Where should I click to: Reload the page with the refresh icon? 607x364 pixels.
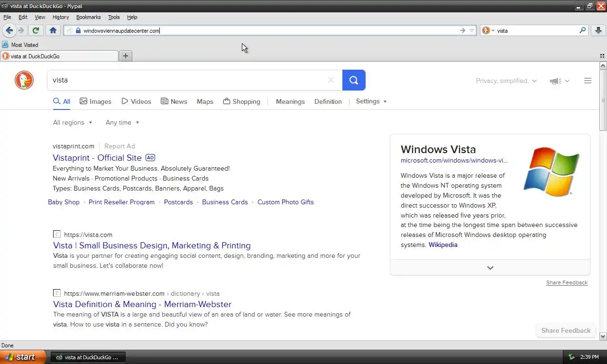36,30
